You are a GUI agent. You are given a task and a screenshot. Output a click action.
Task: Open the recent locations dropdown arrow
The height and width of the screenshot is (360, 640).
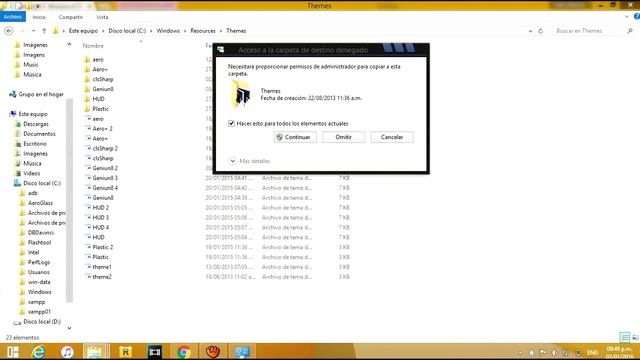click(33, 31)
